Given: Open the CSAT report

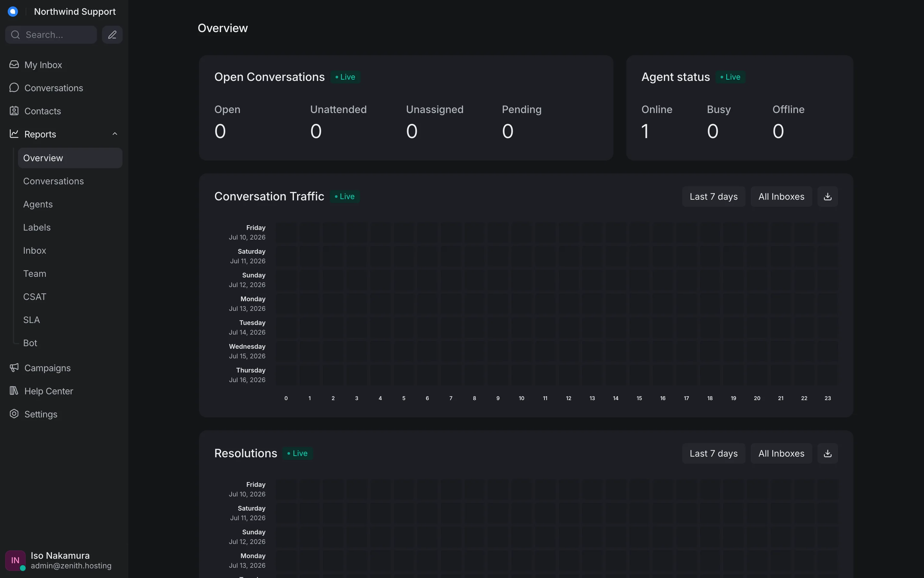Looking at the screenshot, I should click(70, 297).
